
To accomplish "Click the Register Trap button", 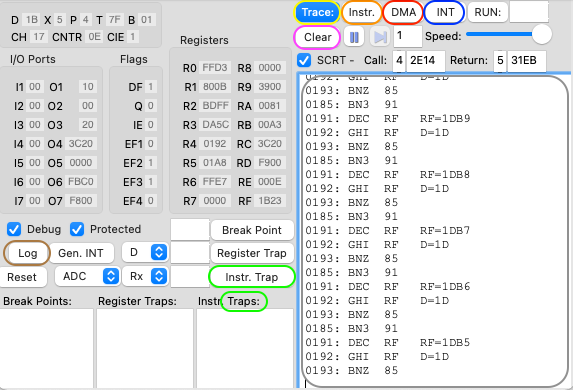I will [252, 253].
